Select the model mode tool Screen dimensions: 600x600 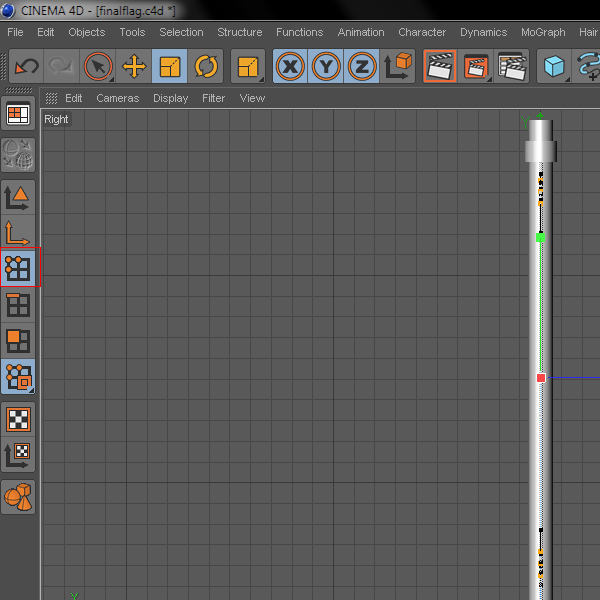point(18,197)
